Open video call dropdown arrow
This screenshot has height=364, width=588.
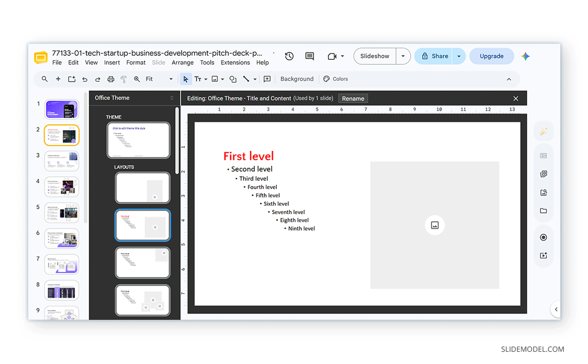click(x=342, y=56)
